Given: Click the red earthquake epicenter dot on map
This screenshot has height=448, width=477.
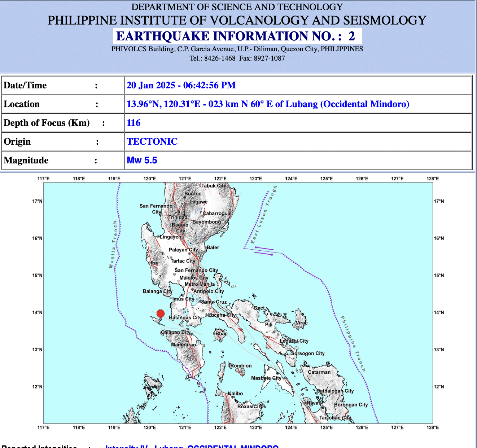Looking at the screenshot, I should (x=161, y=314).
